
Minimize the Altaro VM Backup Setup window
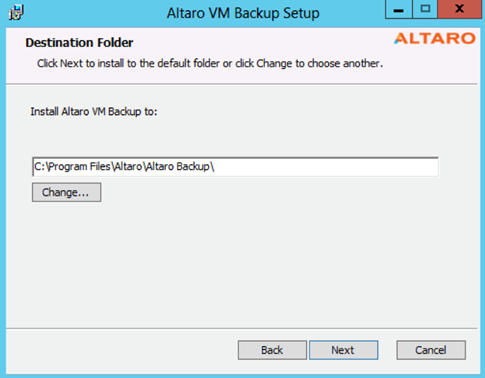coord(398,10)
